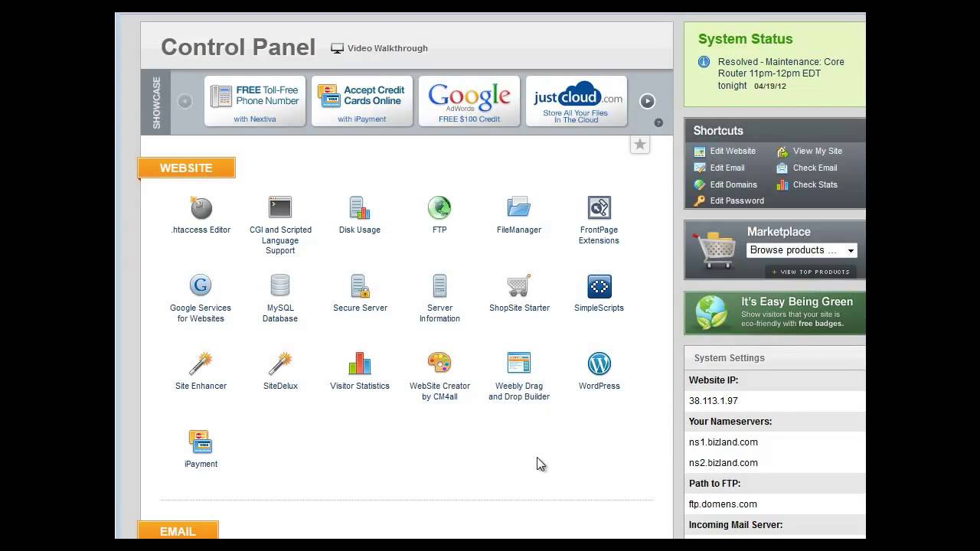The image size is (980, 551).
Task: Select the EMAIL section tab
Action: tap(178, 530)
